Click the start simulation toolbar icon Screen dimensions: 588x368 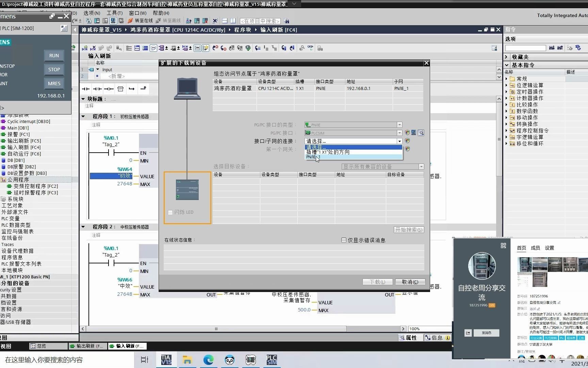point(113,21)
